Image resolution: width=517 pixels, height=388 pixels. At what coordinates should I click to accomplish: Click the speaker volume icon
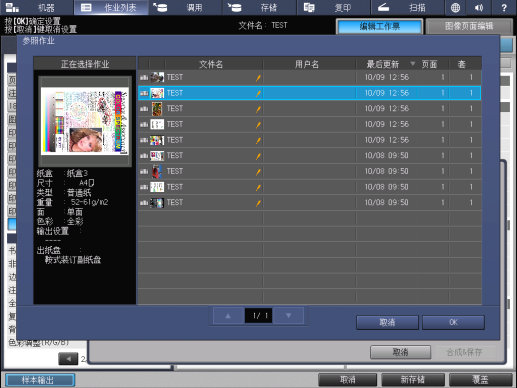(x=479, y=7)
